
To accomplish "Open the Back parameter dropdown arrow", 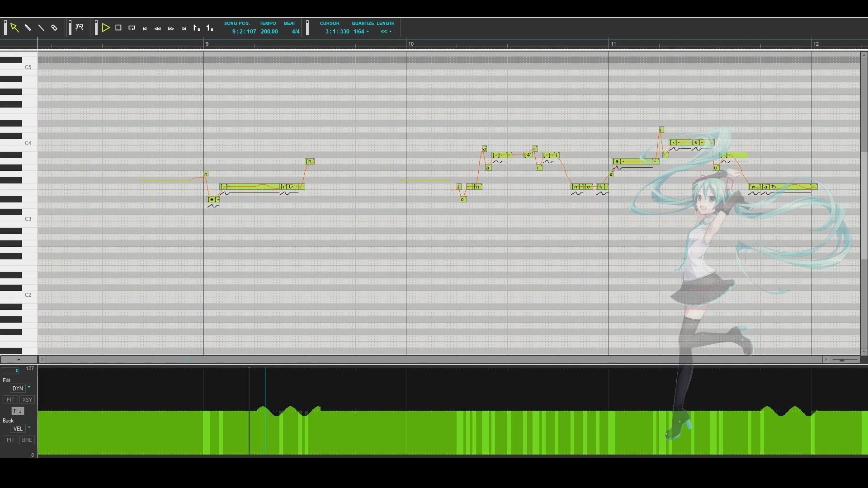I will click(29, 428).
